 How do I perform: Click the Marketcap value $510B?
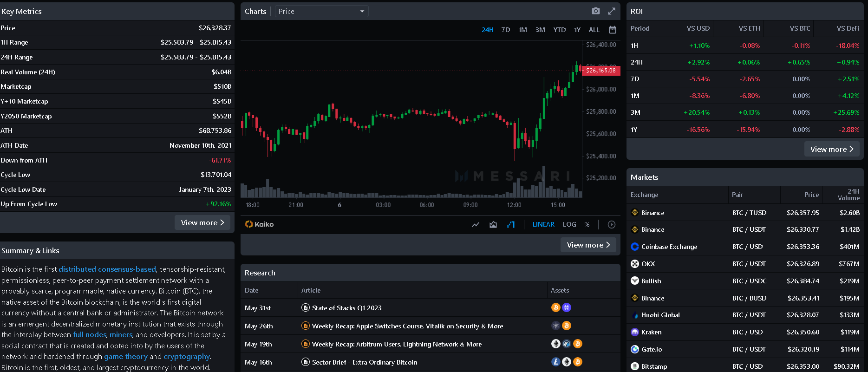pyautogui.click(x=222, y=86)
